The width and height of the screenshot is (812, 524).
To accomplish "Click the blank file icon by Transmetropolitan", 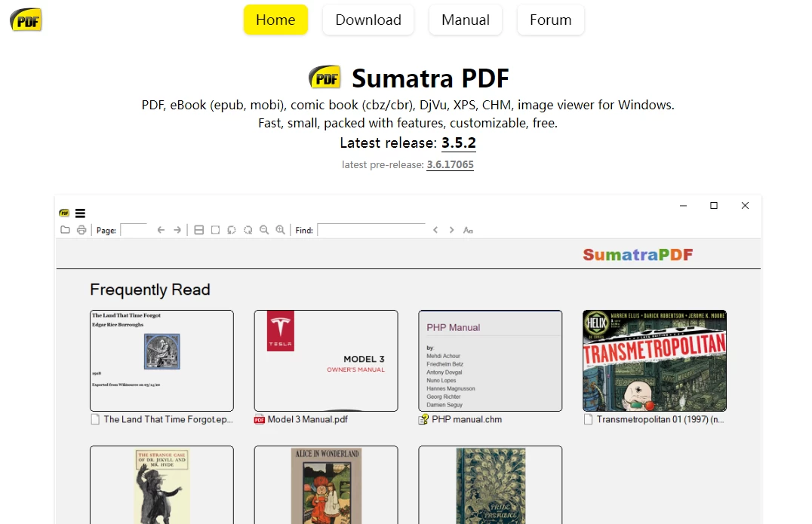I will [588, 419].
